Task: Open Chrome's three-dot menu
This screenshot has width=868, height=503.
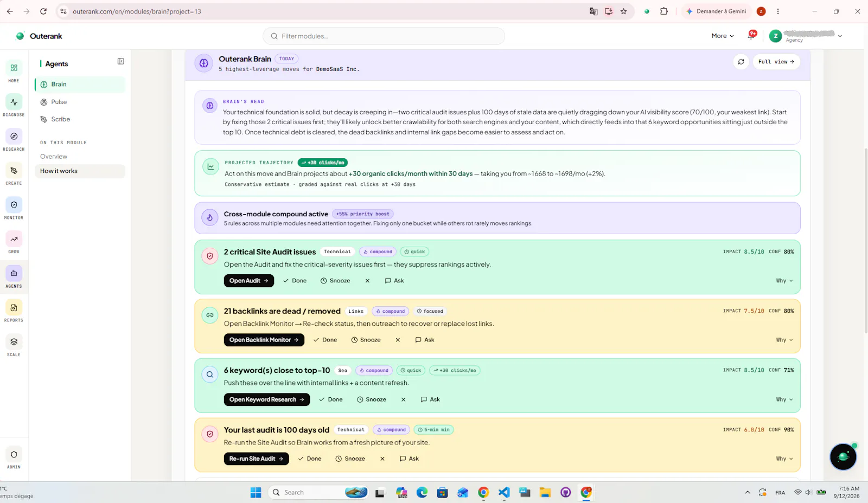Action: click(x=778, y=11)
